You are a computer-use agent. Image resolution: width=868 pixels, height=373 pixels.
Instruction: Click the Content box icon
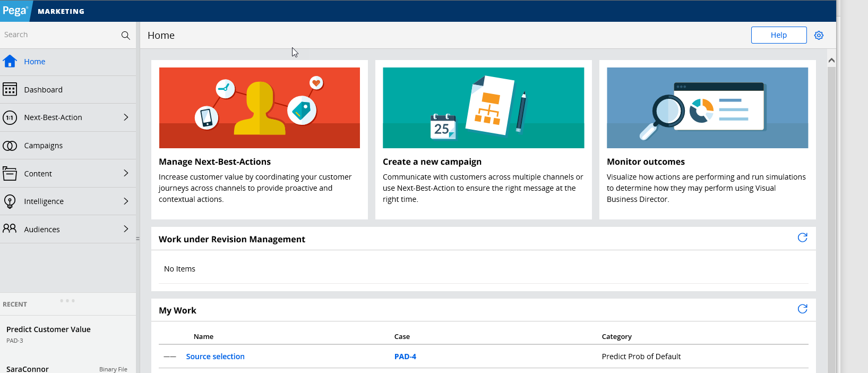pos(10,173)
